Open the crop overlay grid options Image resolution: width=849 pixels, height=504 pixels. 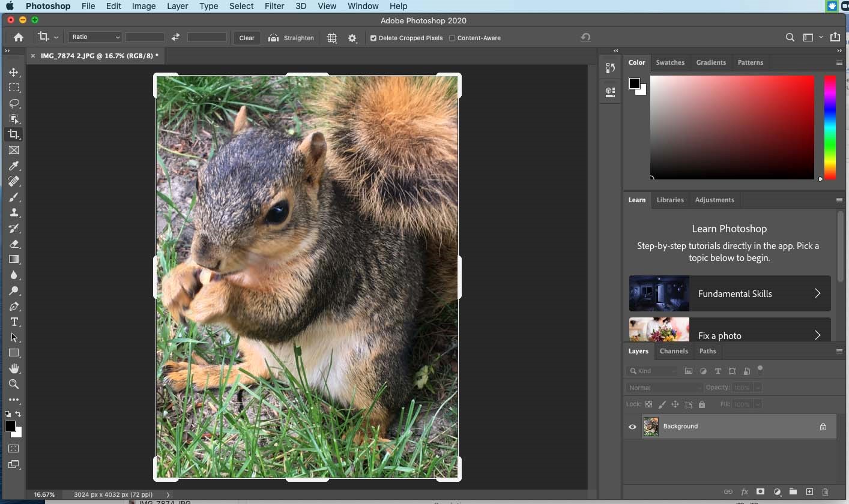tap(331, 38)
